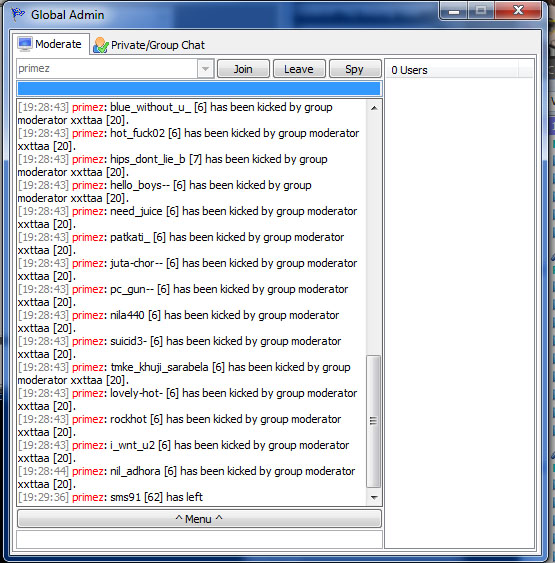Click the user icon on Private/Group Chat tab
Image resolution: width=555 pixels, height=563 pixels.
pos(101,45)
